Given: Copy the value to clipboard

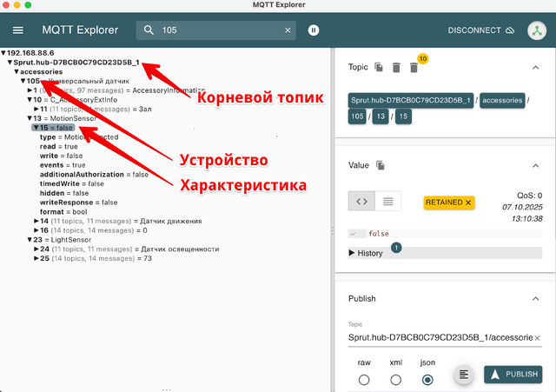Looking at the screenshot, I should tap(381, 165).
